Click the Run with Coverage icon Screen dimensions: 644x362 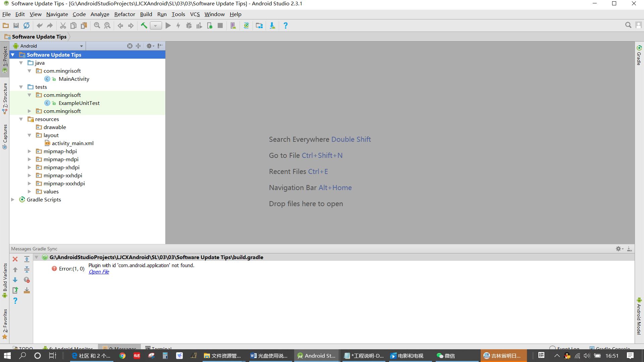(199, 25)
